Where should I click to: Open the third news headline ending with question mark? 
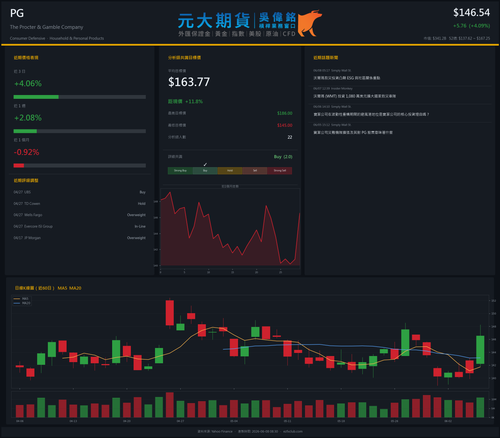coord(371,114)
